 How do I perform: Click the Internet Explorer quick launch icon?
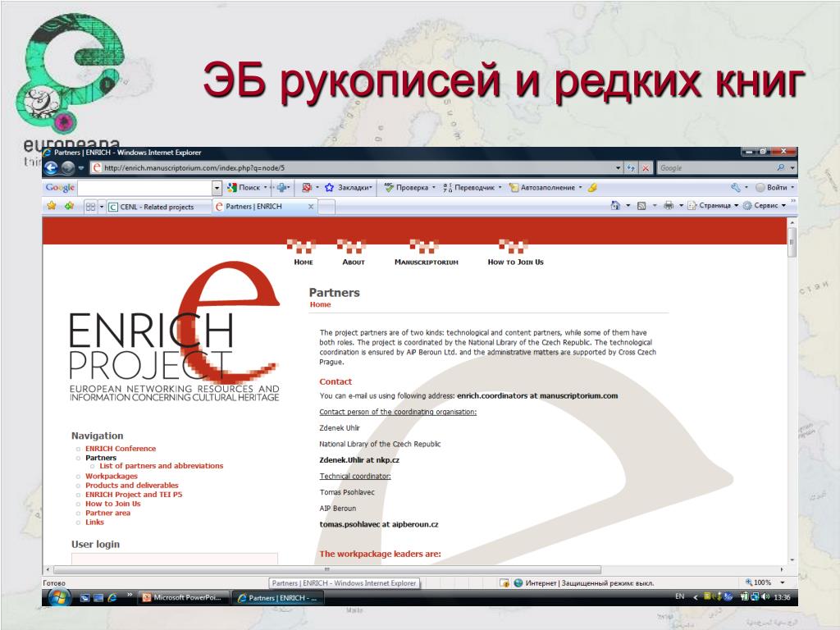click(112, 598)
